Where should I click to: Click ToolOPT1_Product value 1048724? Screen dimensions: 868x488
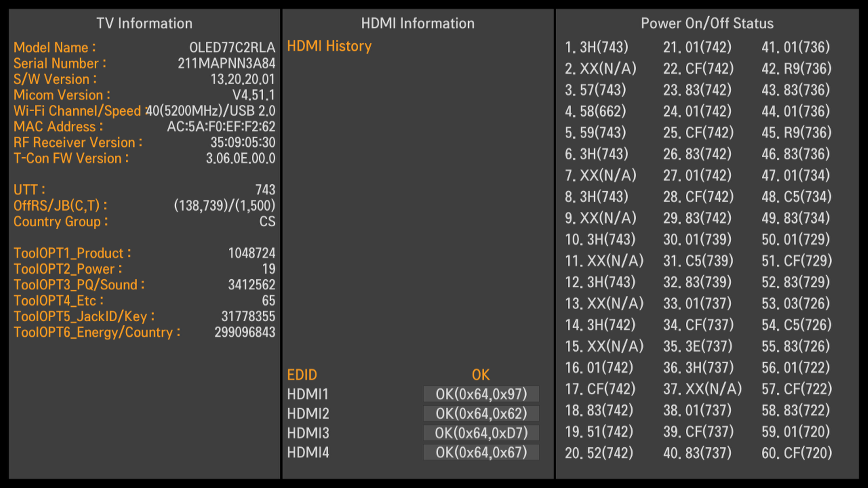coord(251,253)
